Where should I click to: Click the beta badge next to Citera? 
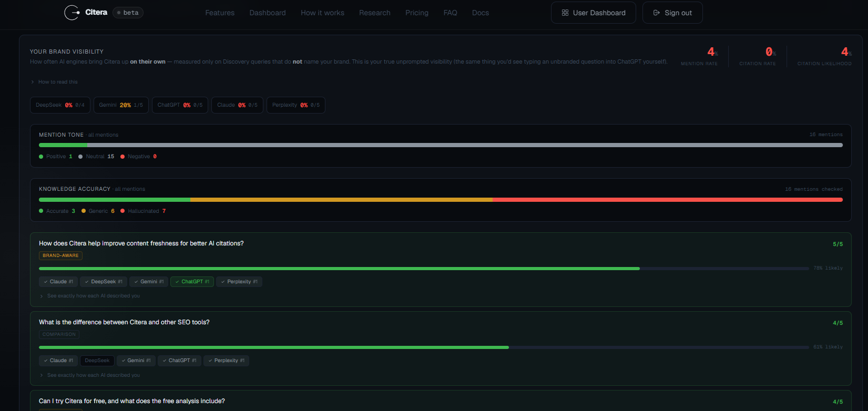tap(128, 13)
